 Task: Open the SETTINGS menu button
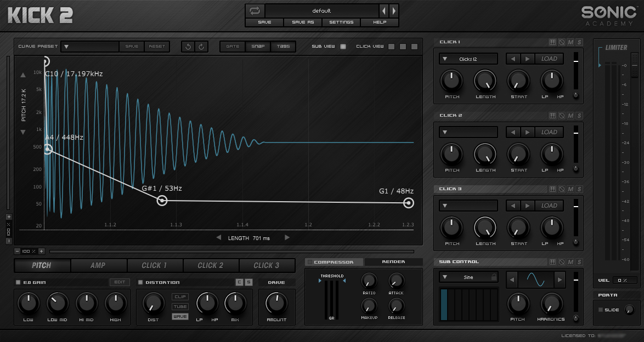pos(341,22)
